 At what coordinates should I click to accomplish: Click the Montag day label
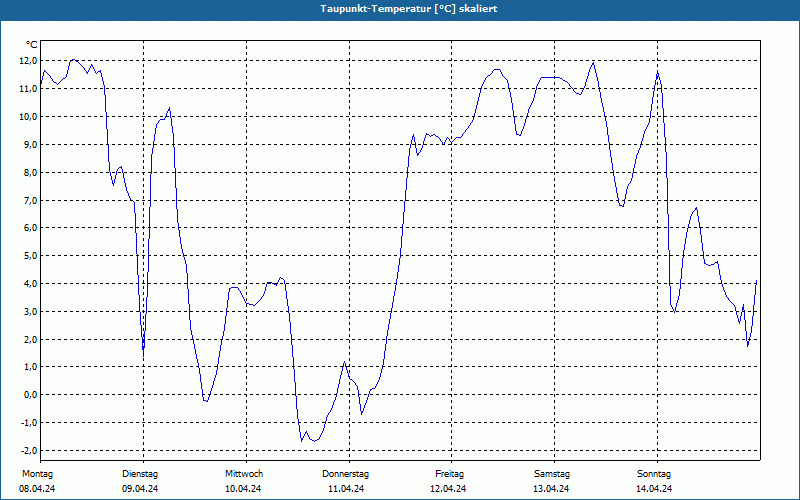(x=37, y=474)
